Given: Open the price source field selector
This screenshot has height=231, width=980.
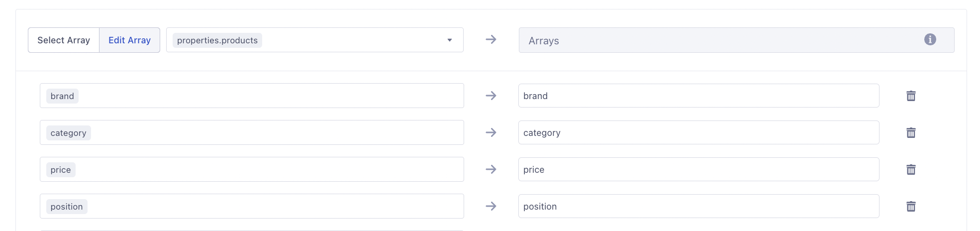Looking at the screenshot, I should (252, 169).
